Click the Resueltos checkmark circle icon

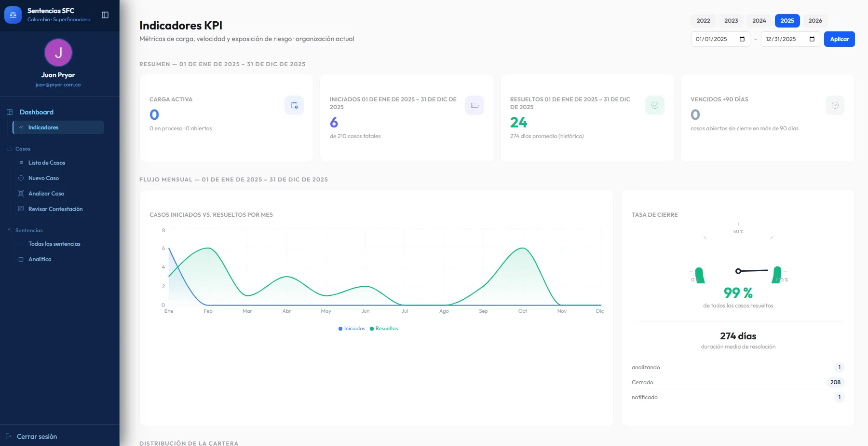pyautogui.click(x=654, y=105)
